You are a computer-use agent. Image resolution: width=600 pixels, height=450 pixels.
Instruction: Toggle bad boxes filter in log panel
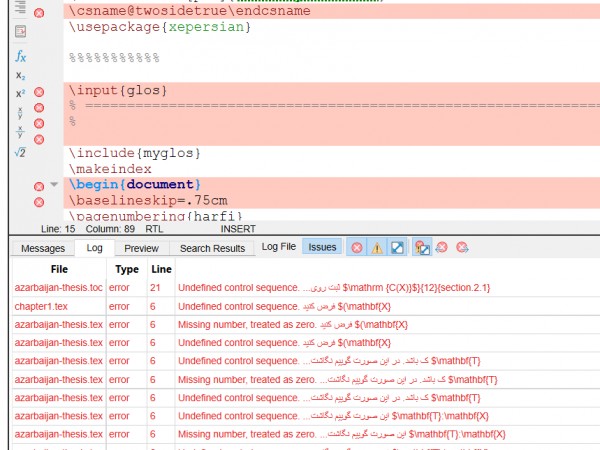pyautogui.click(x=397, y=247)
